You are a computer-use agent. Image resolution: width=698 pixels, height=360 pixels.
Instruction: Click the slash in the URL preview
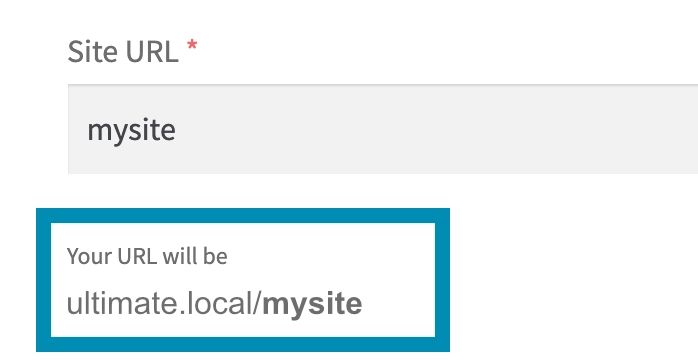(257, 303)
